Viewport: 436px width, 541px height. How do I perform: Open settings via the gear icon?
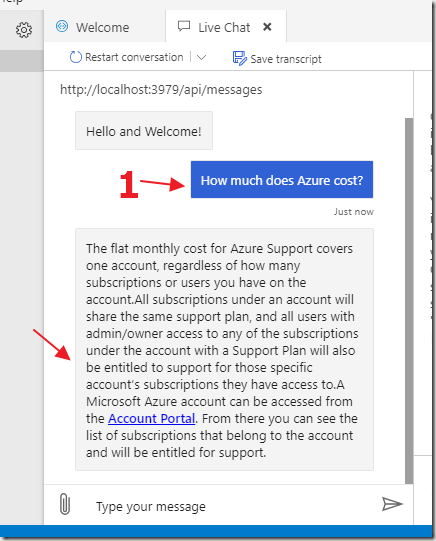[24, 30]
